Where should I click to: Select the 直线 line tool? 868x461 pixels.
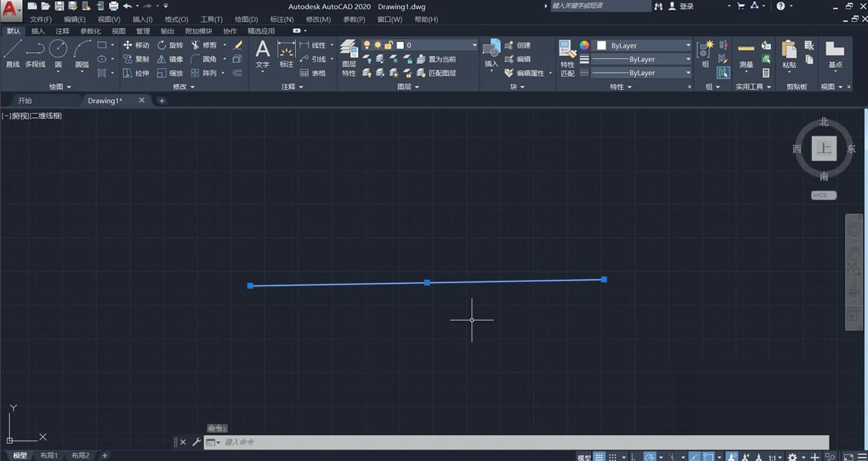coord(13,54)
